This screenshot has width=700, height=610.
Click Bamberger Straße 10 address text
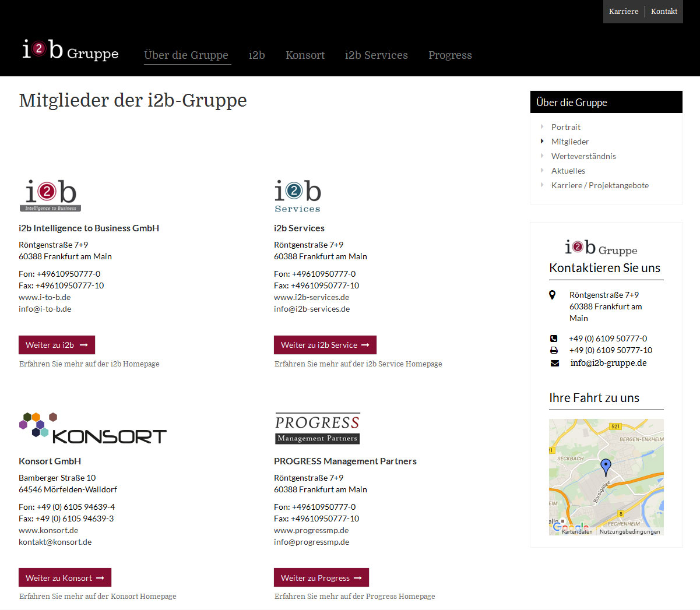tap(57, 478)
